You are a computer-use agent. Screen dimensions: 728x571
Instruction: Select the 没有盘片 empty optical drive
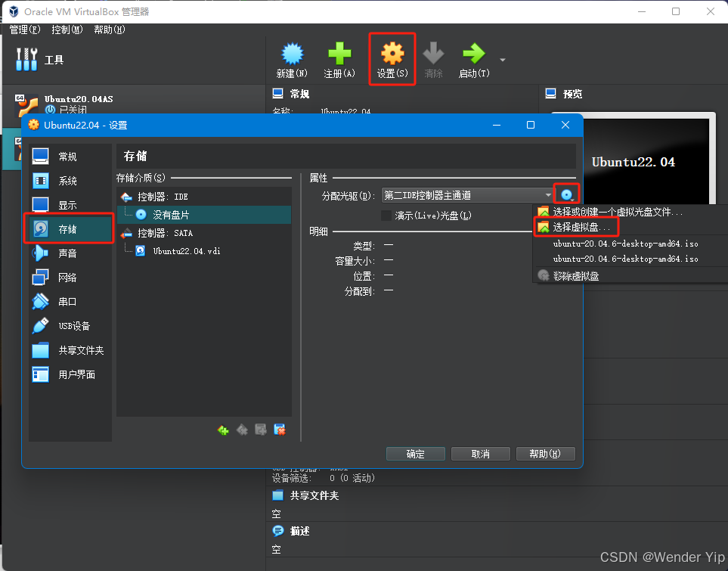tap(204, 215)
